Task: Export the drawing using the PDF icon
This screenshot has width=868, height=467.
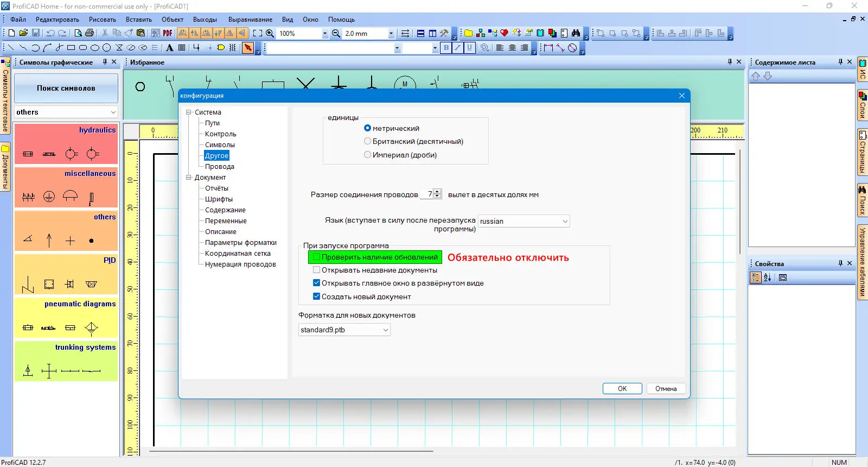Action: [168, 33]
